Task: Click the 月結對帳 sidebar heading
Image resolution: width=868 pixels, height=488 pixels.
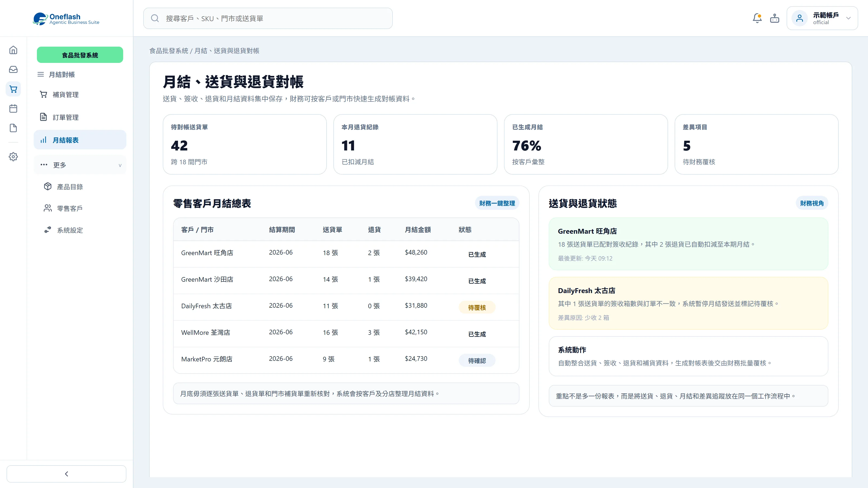Action: (62, 75)
